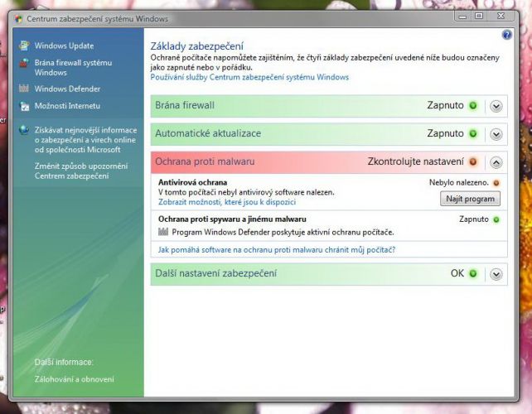
Task: Click the OK status text
Action: point(457,273)
